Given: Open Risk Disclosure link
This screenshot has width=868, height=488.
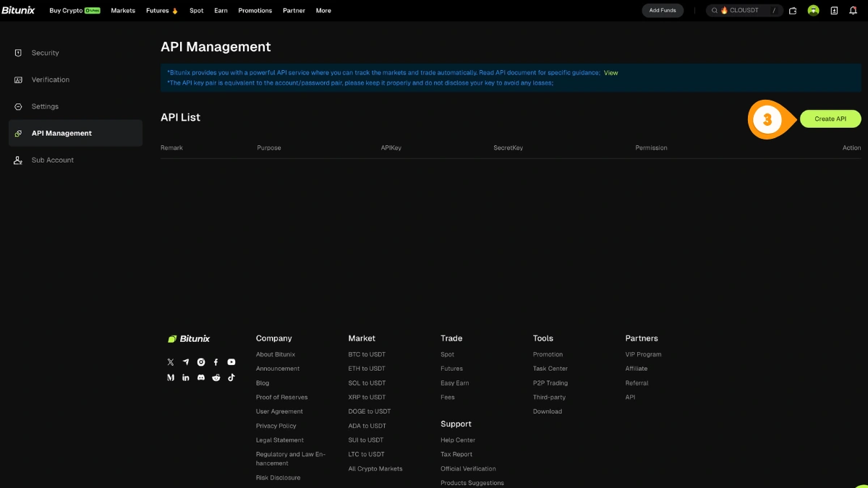Looking at the screenshot, I should click(278, 478).
